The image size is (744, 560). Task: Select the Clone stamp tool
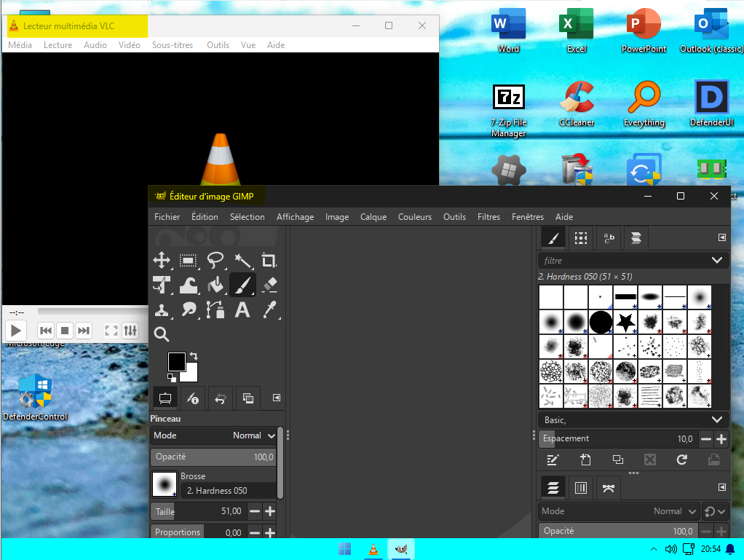[162, 309]
